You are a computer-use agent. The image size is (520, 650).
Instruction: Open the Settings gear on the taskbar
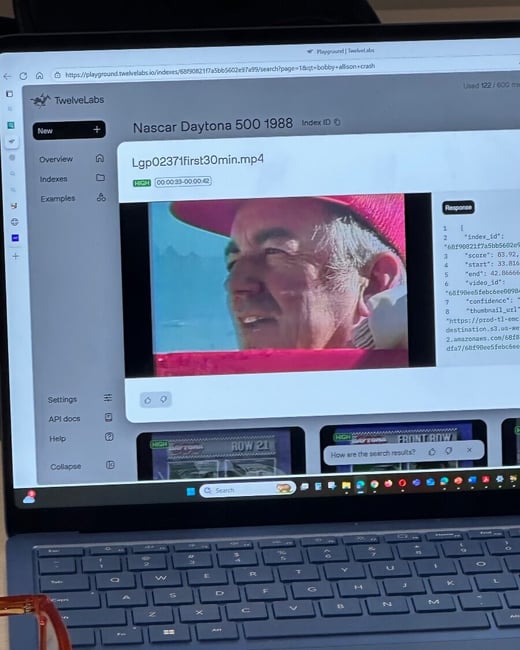[500, 479]
